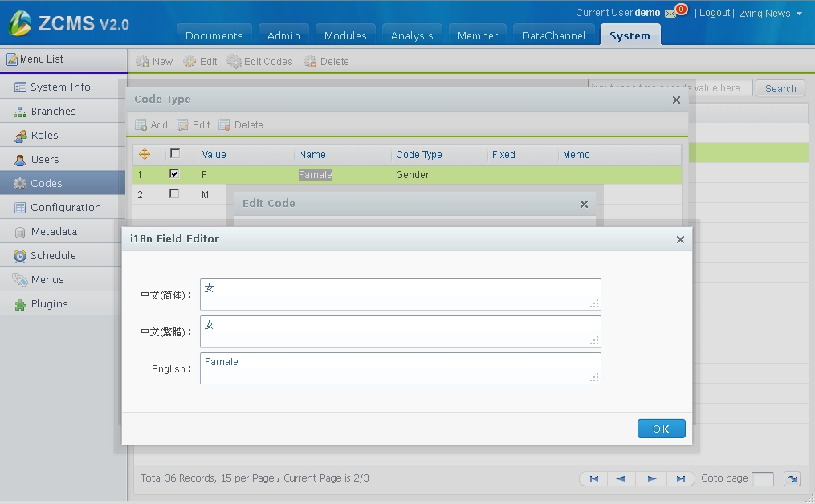Go to the next page of records
The width and height of the screenshot is (815, 504).
[x=651, y=478]
